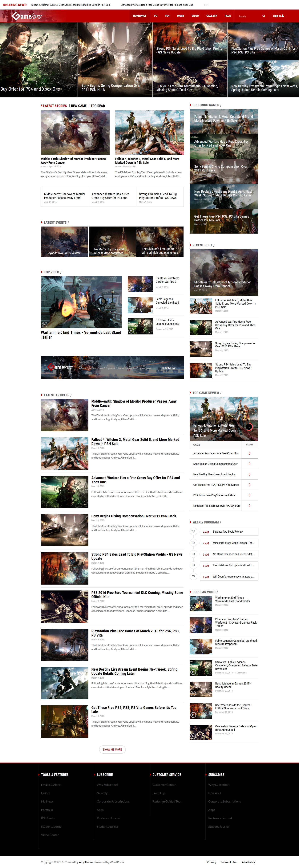Open the Terms of Use footer link
The image size is (299, 868).
click(x=228, y=862)
